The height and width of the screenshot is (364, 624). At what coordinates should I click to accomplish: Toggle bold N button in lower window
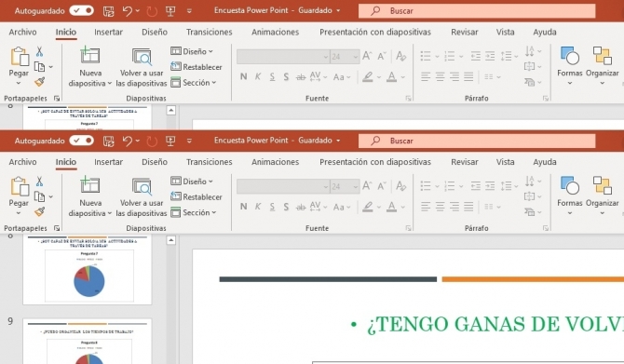[244, 207]
